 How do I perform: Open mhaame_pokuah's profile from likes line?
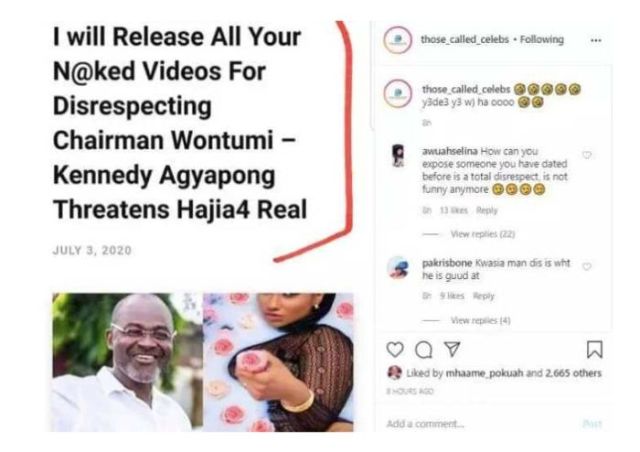(x=484, y=373)
